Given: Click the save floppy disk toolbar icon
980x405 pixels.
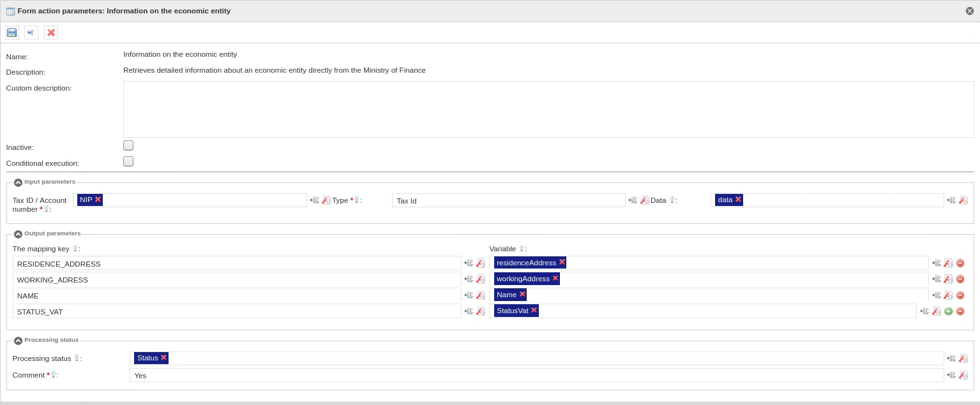Looking at the screenshot, I should click(11, 33).
